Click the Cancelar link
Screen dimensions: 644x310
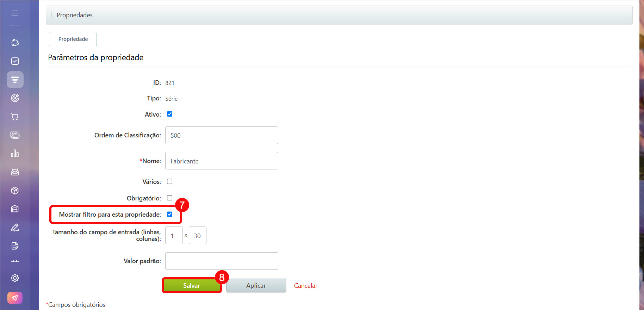pyautogui.click(x=305, y=286)
